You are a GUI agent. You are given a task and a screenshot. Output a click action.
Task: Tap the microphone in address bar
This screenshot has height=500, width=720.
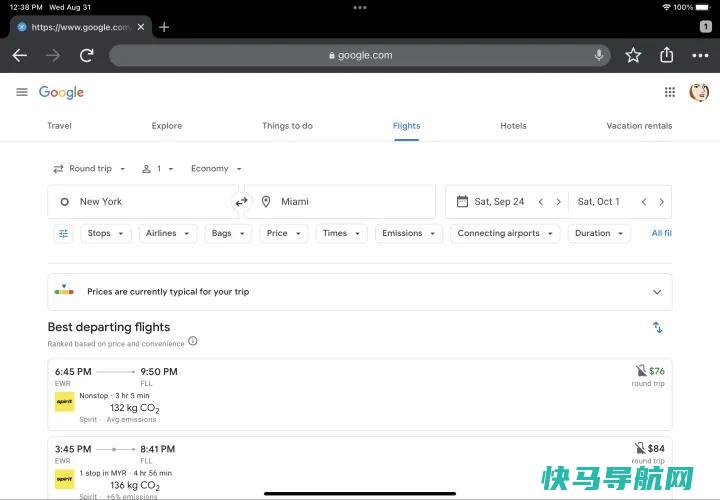(599, 55)
